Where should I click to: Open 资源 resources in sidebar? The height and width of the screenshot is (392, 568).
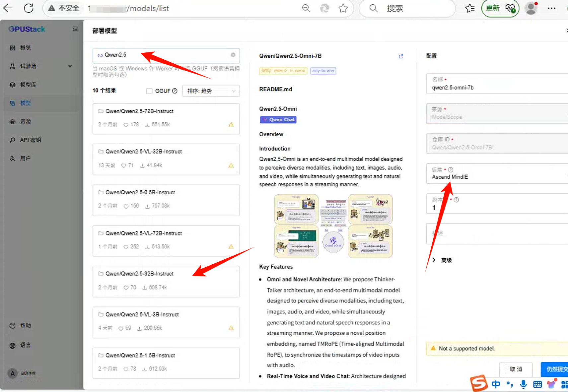(41, 121)
